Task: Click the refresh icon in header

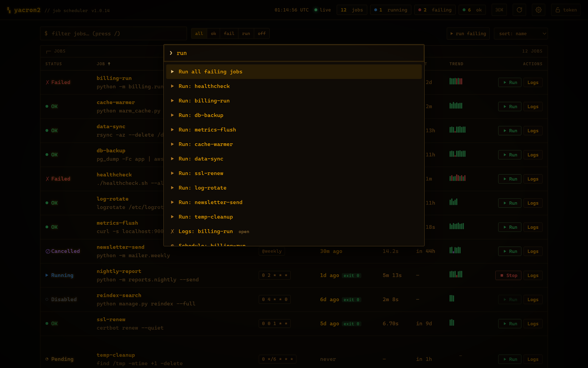Action: tap(519, 10)
